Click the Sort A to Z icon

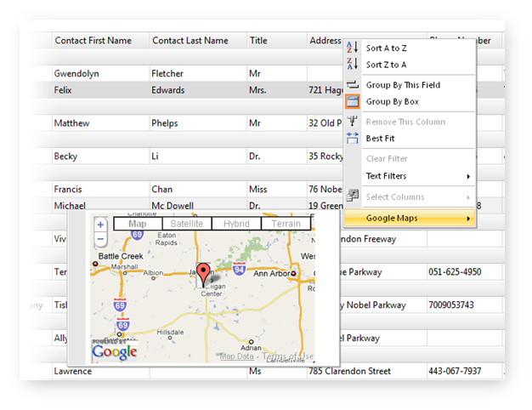tap(352, 48)
